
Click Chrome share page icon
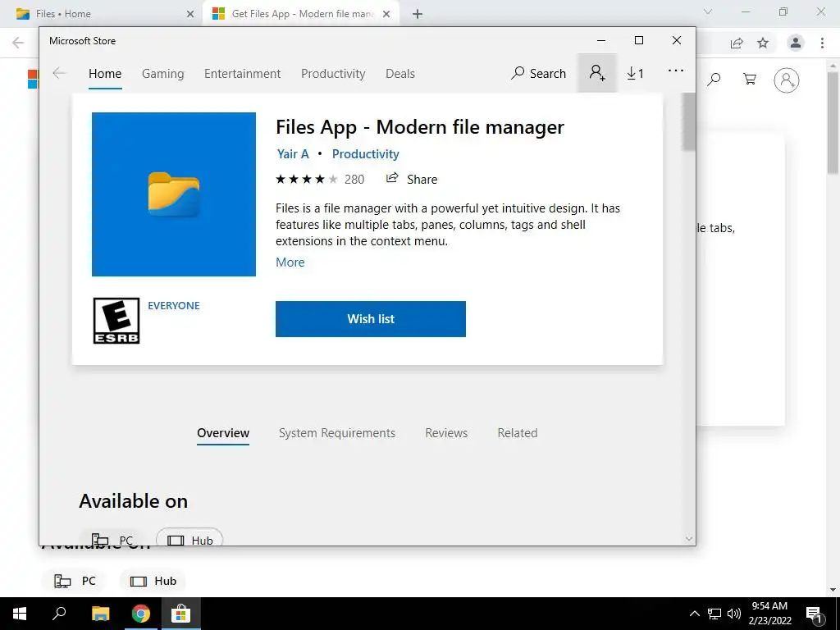pos(737,43)
